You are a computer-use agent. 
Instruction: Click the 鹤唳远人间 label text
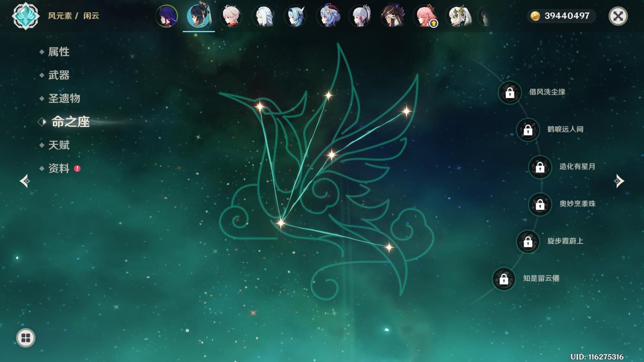(565, 129)
